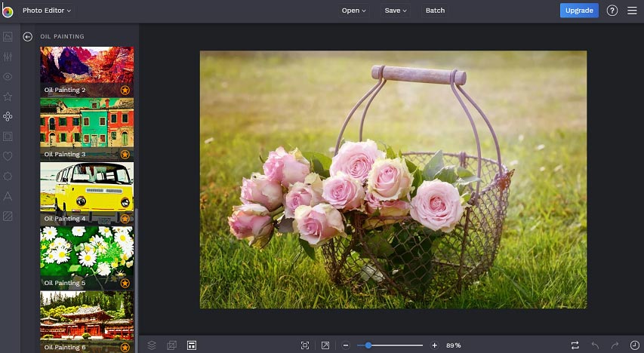Click the Batch menu item
The image size is (644, 353).
pyautogui.click(x=435, y=11)
